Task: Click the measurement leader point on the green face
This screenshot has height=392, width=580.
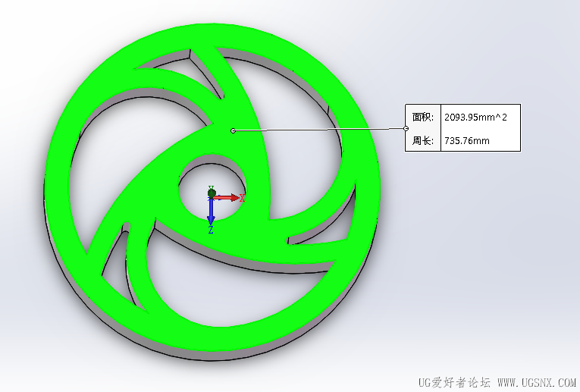Action: tap(233, 130)
